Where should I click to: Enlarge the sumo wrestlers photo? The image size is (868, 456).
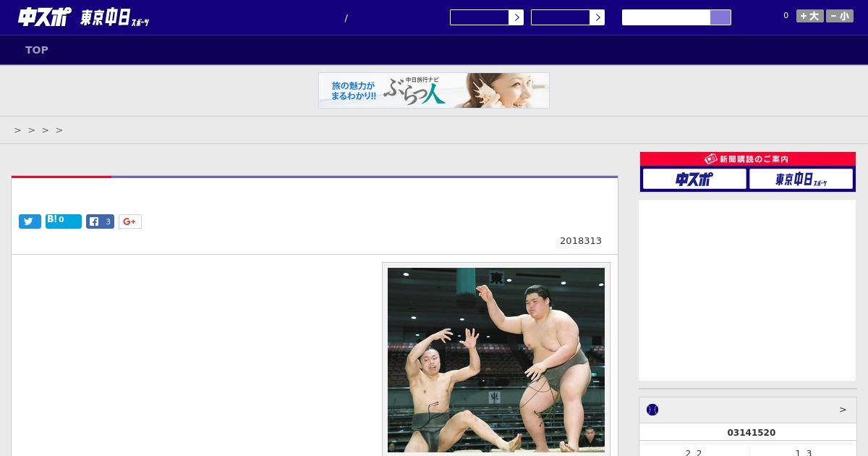[496, 360]
